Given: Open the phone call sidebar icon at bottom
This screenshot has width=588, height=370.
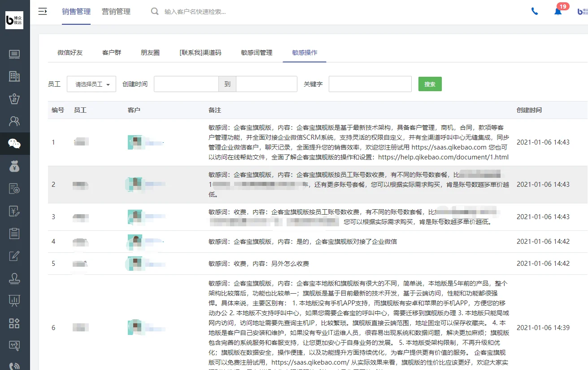Looking at the screenshot, I should [x=14, y=366].
